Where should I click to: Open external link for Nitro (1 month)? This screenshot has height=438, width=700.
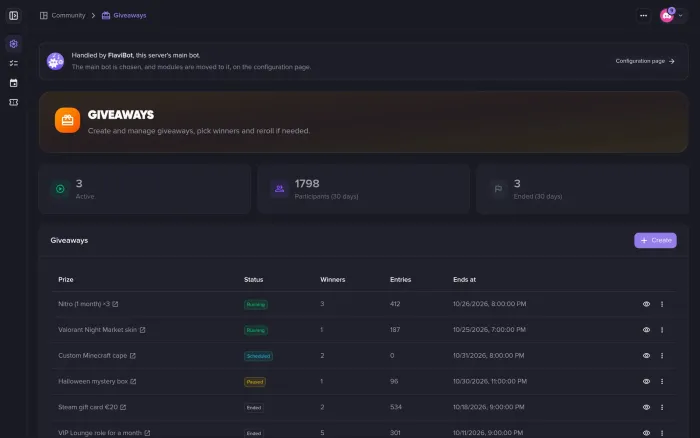coord(115,304)
